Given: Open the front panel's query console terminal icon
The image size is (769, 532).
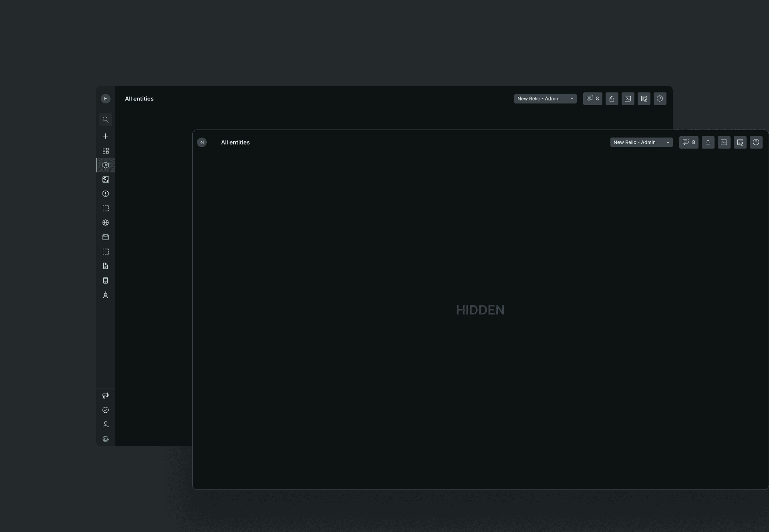Looking at the screenshot, I should [x=724, y=143].
